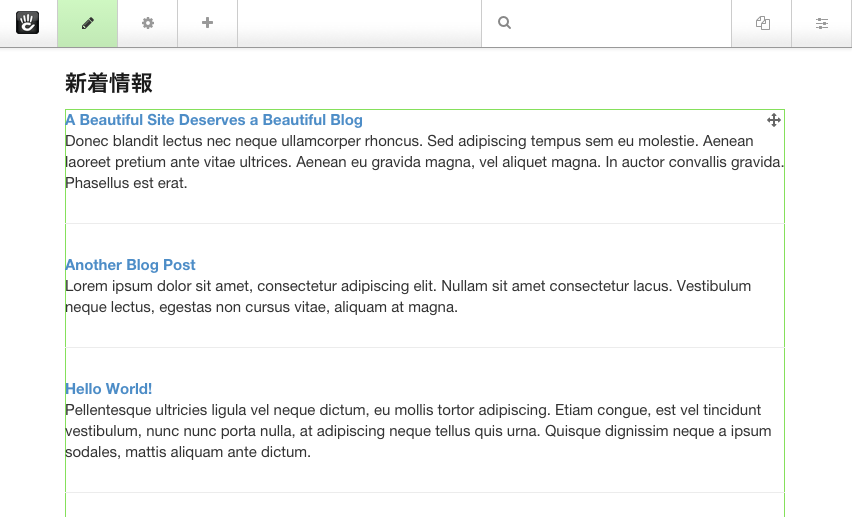Screen dimensions: 852x517
Task: Click the 新着情報 heading
Action: 109,83
